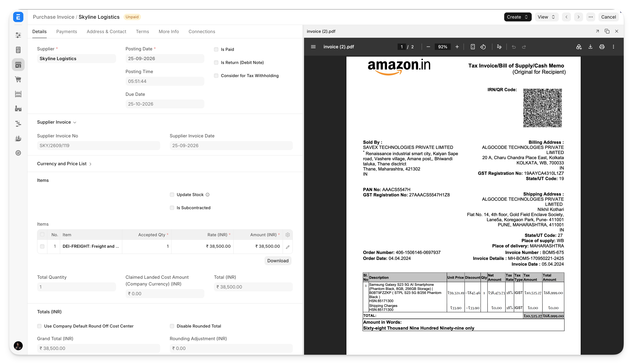Zoom in the PDF with plus icon
This screenshot has width=633, height=364.
click(x=457, y=47)
